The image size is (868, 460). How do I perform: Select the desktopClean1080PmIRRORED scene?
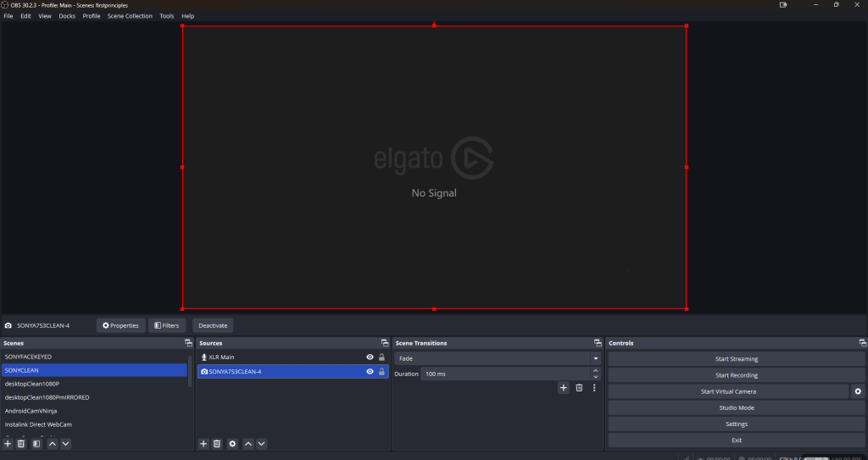click(x=94, y=397)
